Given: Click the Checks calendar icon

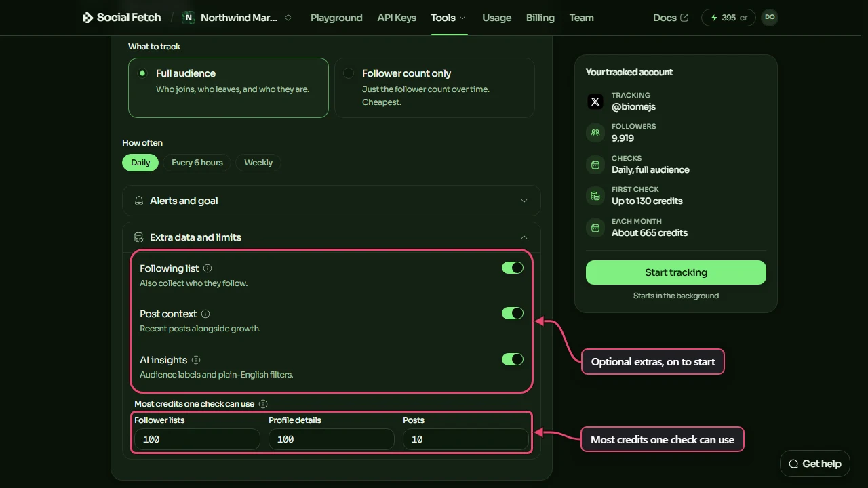Looking at the screenshot, I should (x=595, y=165).
